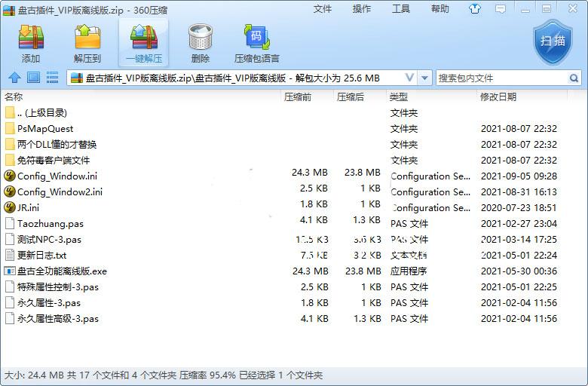This screenshot has width=588, height=386.
Task: Open the 帮助 menu
Action: (440, 8)
